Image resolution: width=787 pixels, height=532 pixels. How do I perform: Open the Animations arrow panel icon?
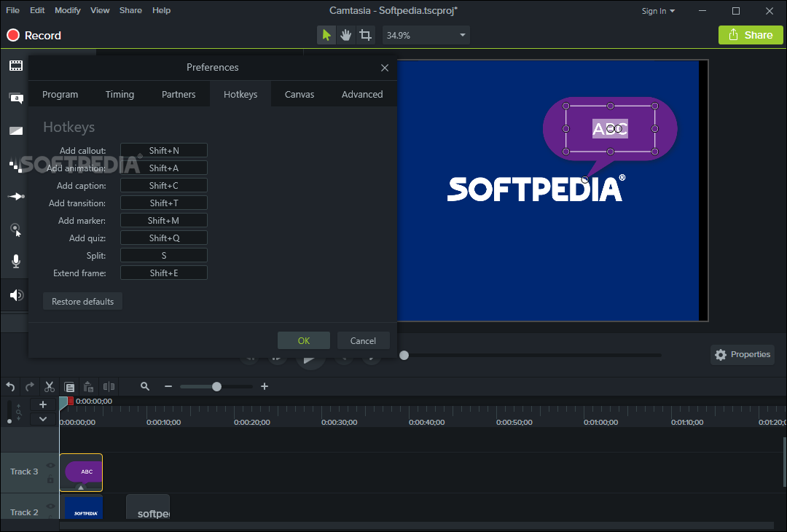pos(16,196)
